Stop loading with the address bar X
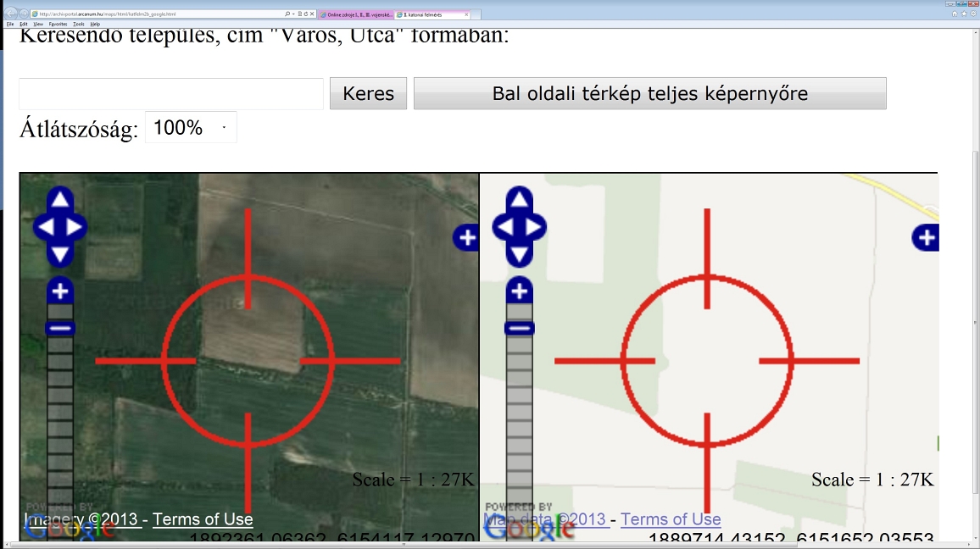The height and width of the screenshot is (549, 980). (x=312, y=14)
